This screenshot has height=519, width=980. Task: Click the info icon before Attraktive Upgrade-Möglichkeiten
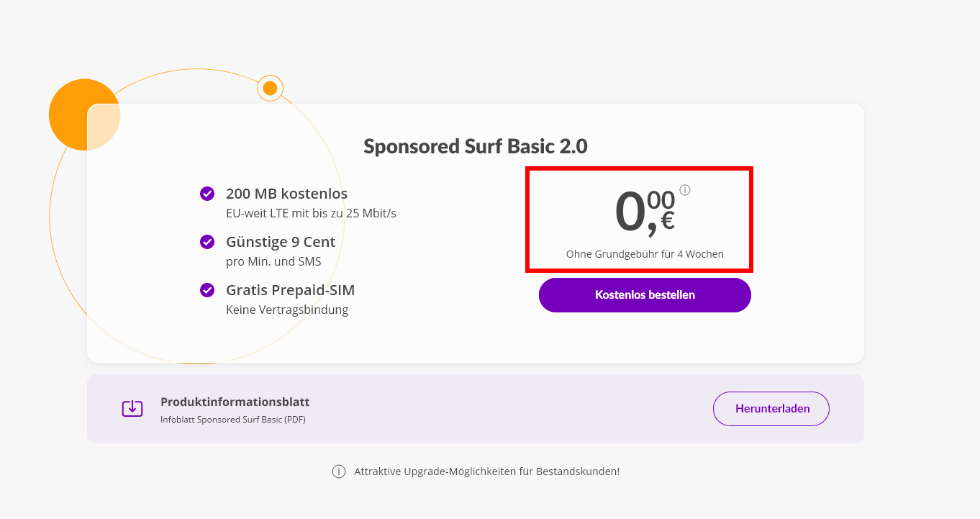[338, 471]
